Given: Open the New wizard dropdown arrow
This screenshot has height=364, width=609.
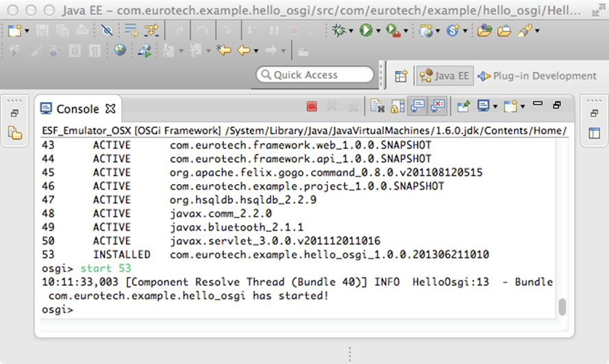Looking at the screenshot, I should tap(27, 31).
